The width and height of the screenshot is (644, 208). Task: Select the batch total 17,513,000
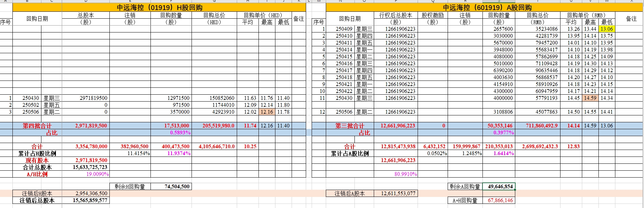click(x=171, y=126)
